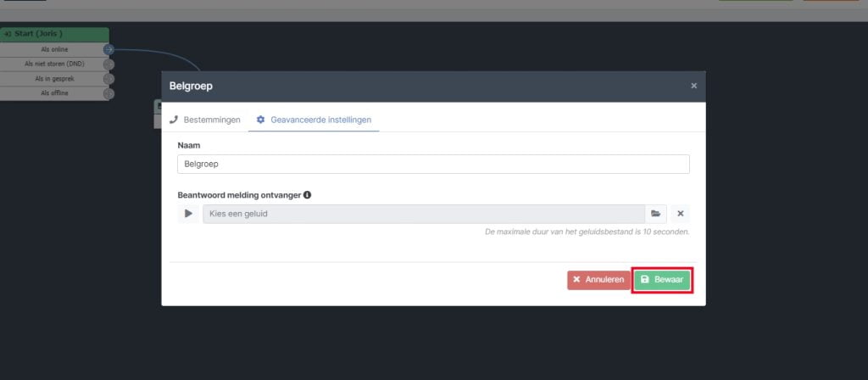This screenshot has width=868, height=380.
Task: Open the folder icon to browse sounds
Action: 655,214
